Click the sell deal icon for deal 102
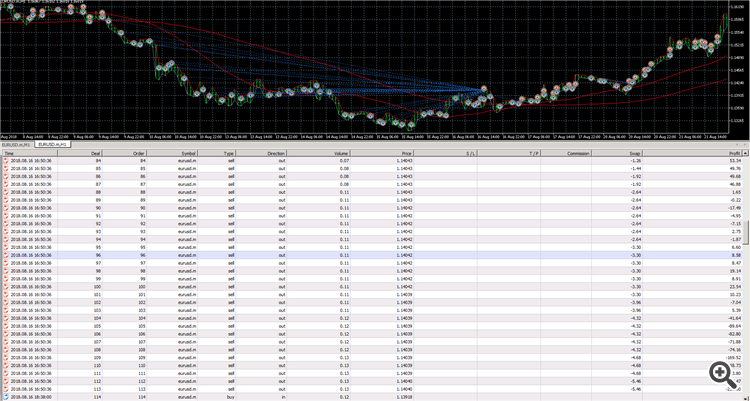Viewport: 750px width, 401px height. coord(6,302)
